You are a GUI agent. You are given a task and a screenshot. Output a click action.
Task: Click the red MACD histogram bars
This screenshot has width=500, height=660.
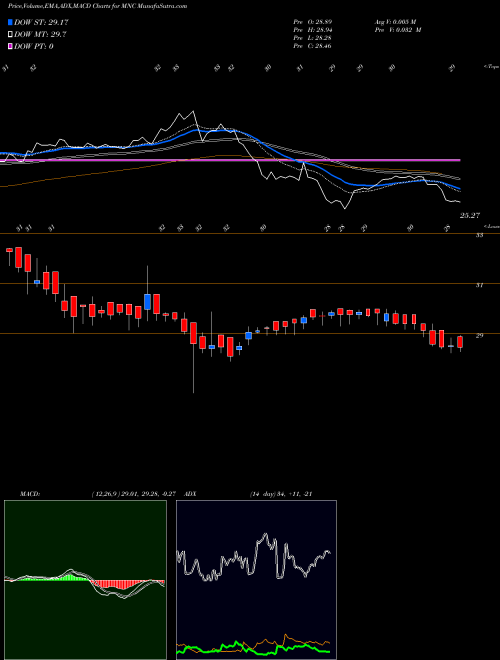click(x=118, y=585)
